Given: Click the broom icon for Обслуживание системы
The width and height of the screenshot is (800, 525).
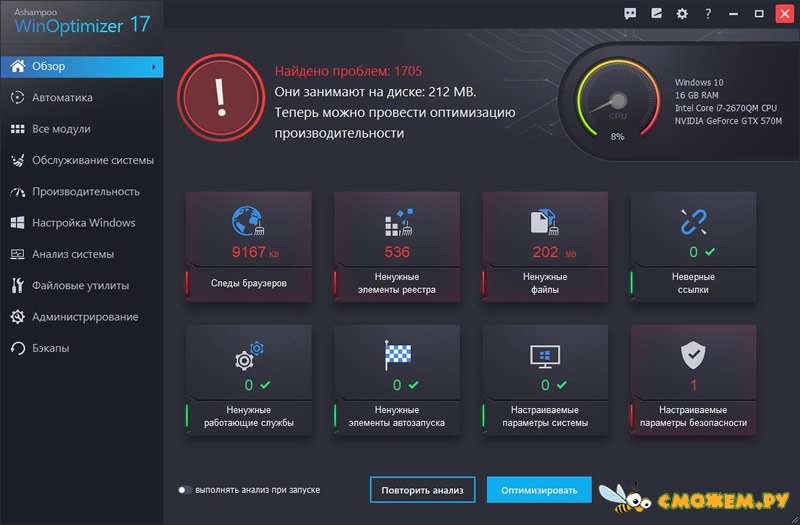Looking at the screenshot, I should click(17, 160).
